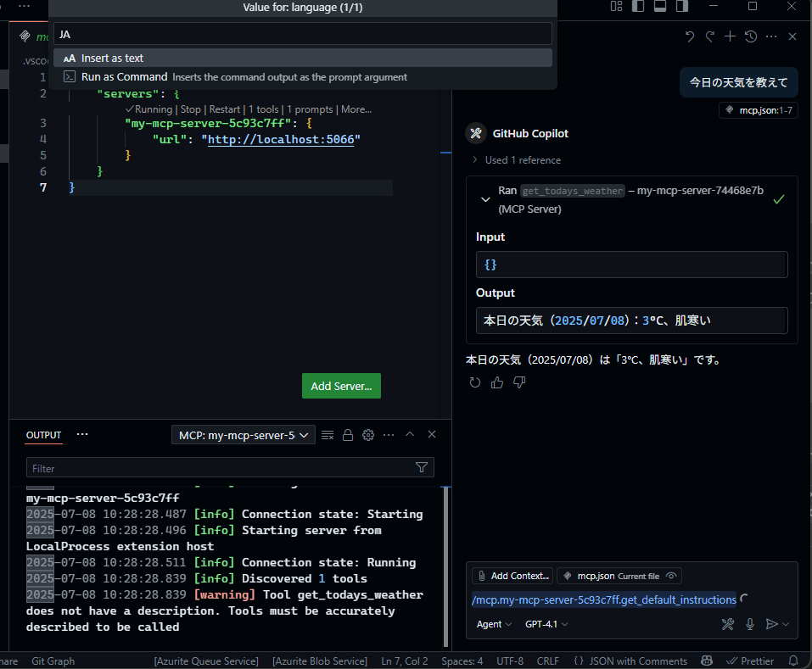The height and width of the screenshot is (669, 812).
Task: Close the bottom output panel
Action: [x=432, y=434]
